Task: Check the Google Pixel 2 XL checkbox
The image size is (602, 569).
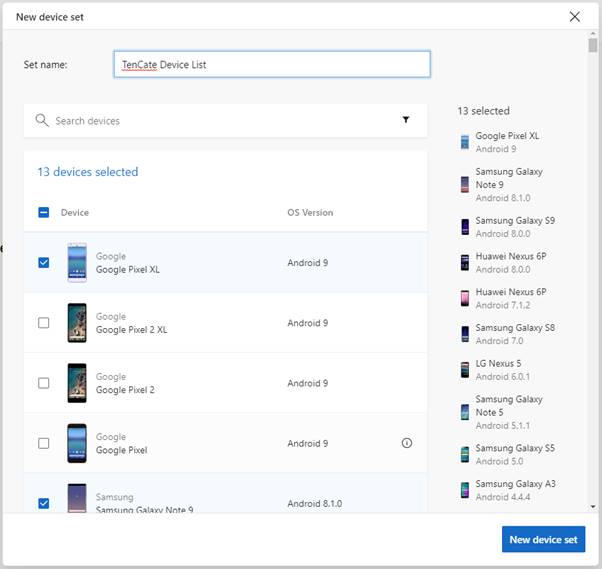Action: [44, 323]
